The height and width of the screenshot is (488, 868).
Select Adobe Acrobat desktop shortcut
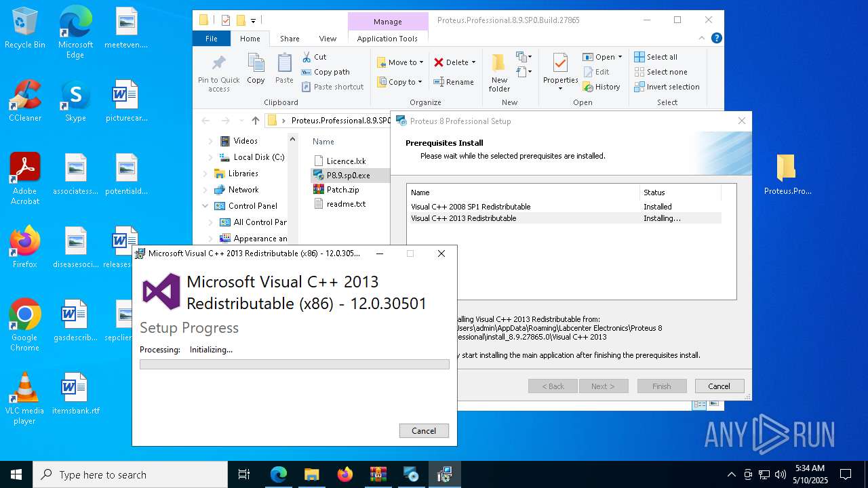(x=25, y=179)
